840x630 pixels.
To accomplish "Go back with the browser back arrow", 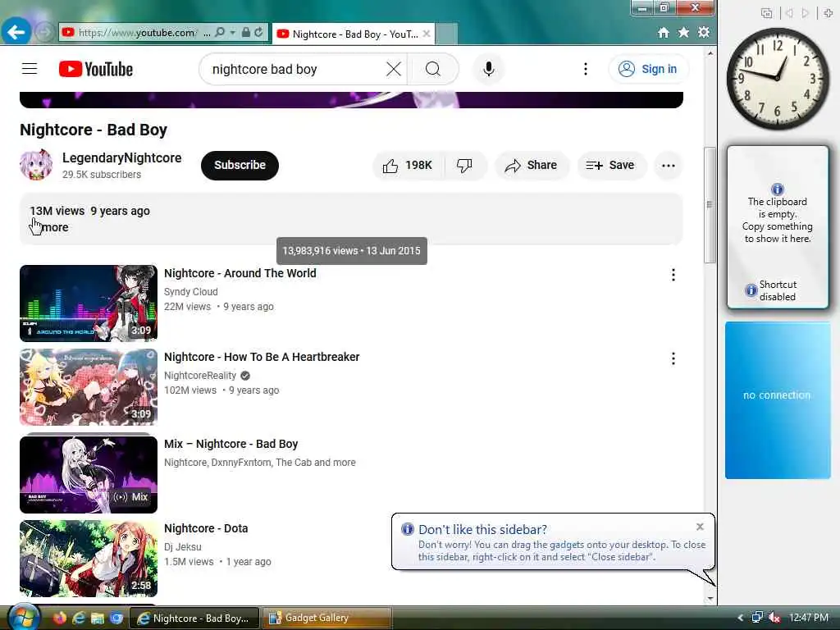I will click(x=16, y=32).
